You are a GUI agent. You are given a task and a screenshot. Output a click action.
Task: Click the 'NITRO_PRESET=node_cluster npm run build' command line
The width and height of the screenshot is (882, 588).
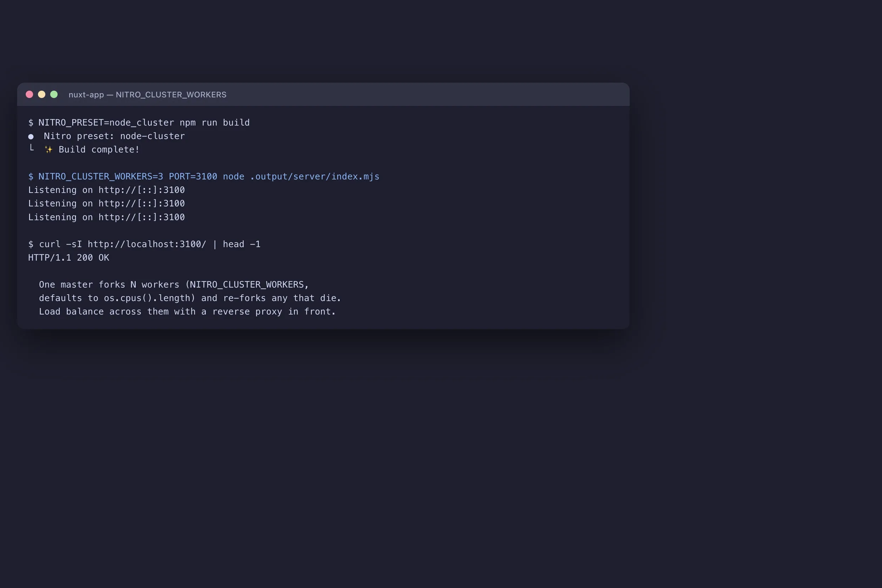pyautogui.click(x=139, y=123)
